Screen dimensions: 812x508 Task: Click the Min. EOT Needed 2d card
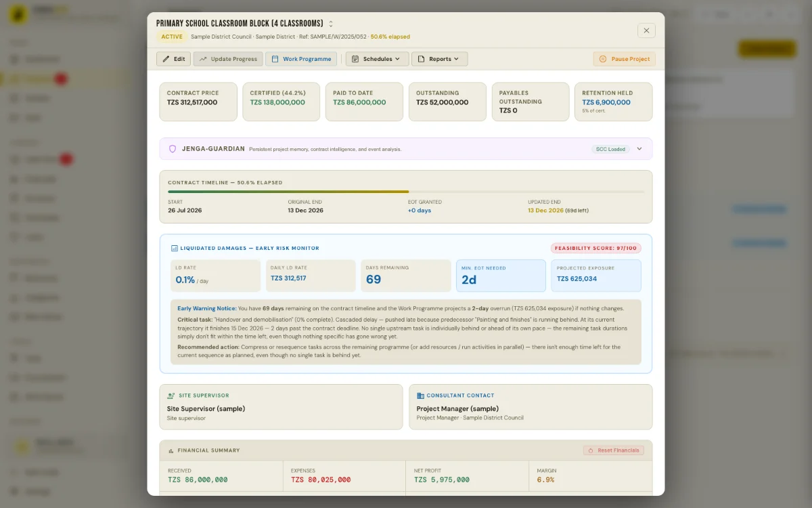tap(501, 276)
